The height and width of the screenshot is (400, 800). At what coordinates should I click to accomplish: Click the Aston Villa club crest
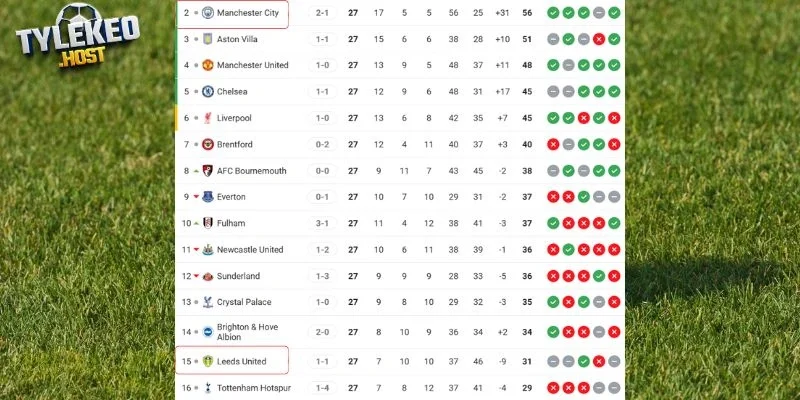pos(208,39)
